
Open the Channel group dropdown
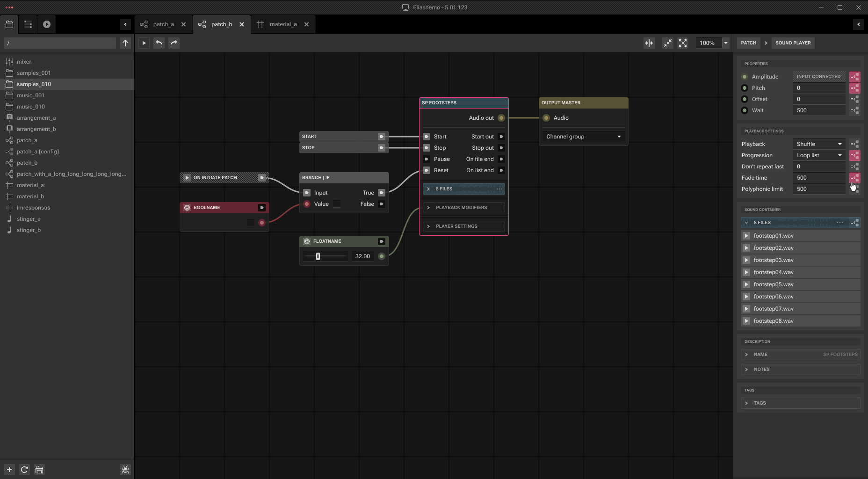pyautogui.click(x=584, y=137)
